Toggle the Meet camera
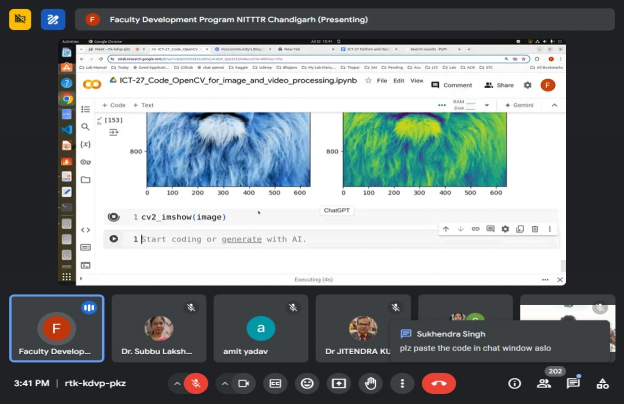The image size is (624, 405). tap(243, 384)
